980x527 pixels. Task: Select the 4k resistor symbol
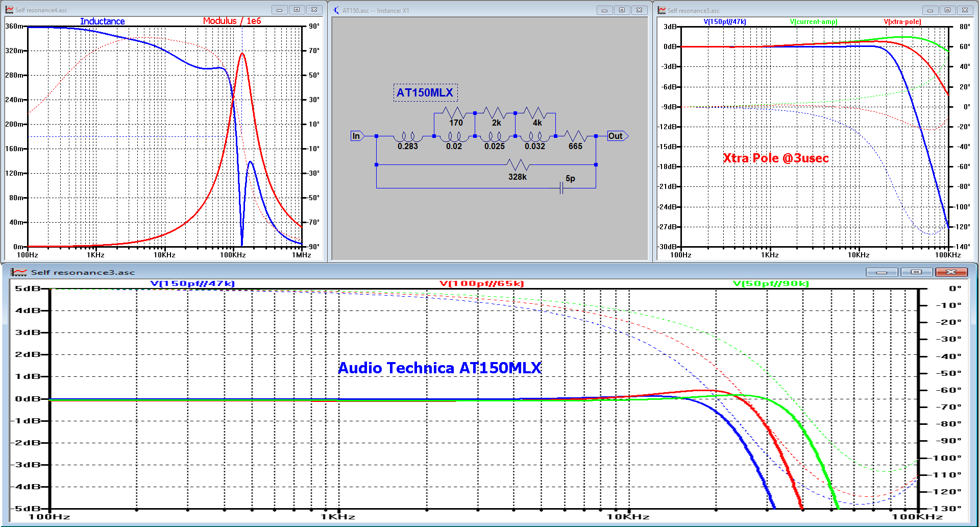point(535,112)
